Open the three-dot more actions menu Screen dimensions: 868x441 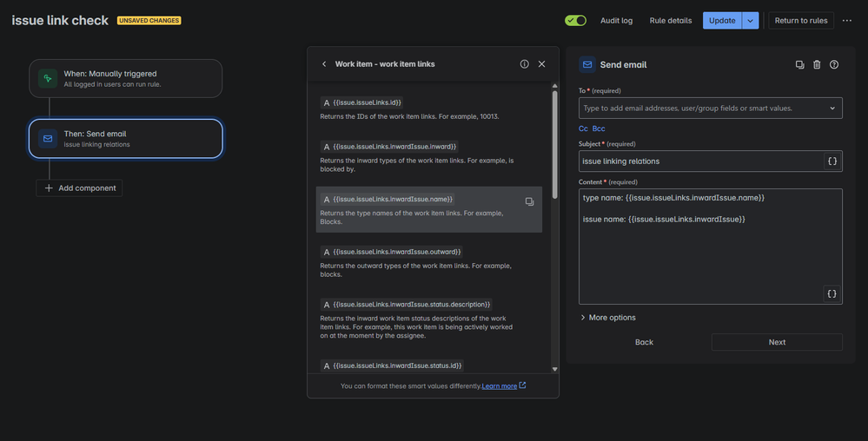847,21
